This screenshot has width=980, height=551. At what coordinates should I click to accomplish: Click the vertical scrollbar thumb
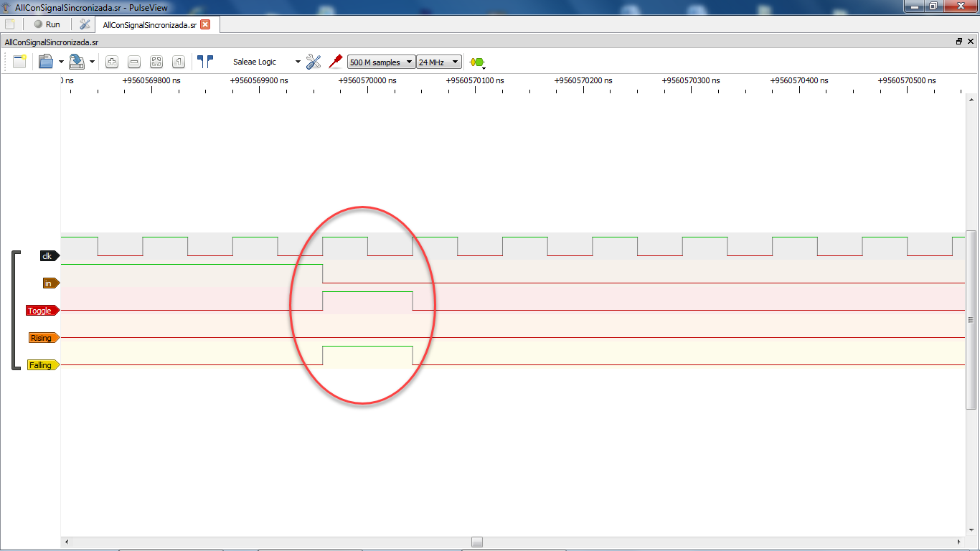(971, 319)
